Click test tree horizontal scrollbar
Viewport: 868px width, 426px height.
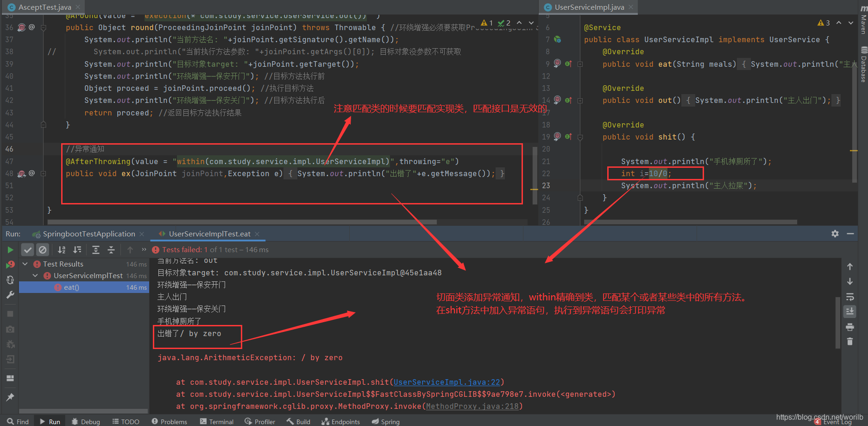tap(83, 411)
